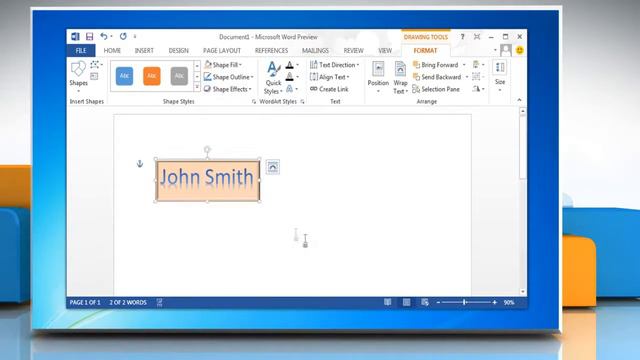Click the rotation handle above the text box
This screenshot has width=640, height=360.
[207, 150]
